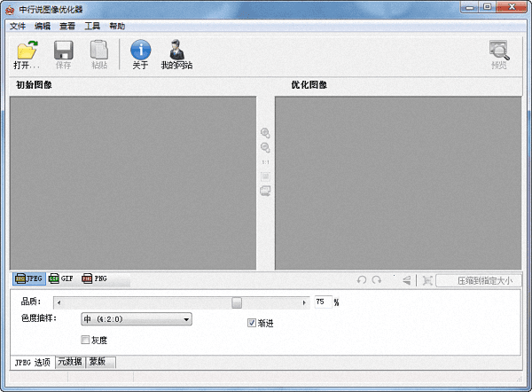Click the quality value field showing 75

tap(322, 302)
